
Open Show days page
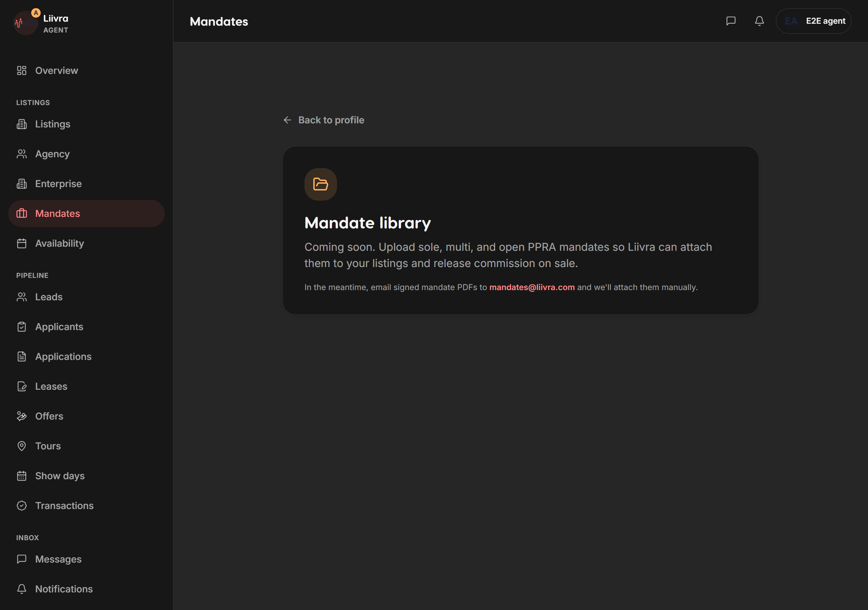[x=86, y=476]
